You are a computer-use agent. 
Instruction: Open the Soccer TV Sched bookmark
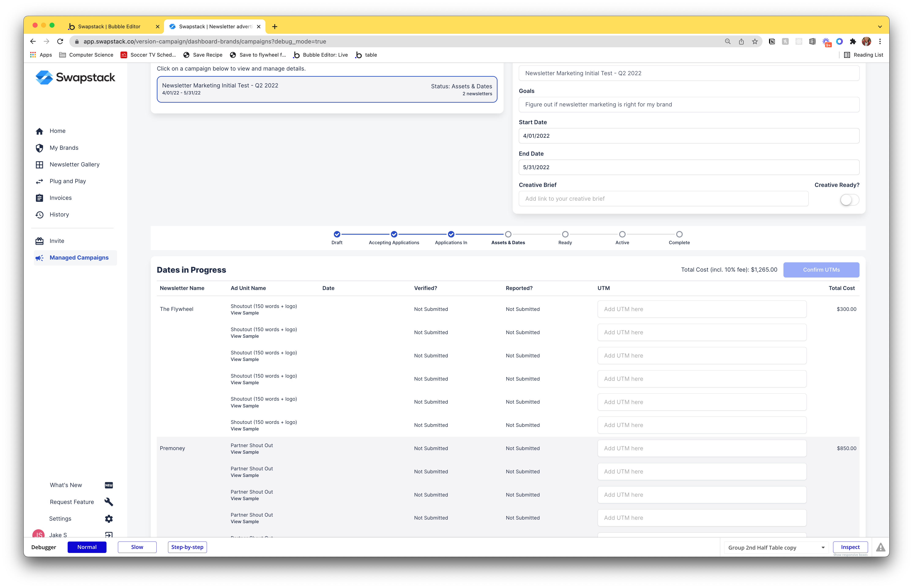pyautogui.click(x=148, y=55)
